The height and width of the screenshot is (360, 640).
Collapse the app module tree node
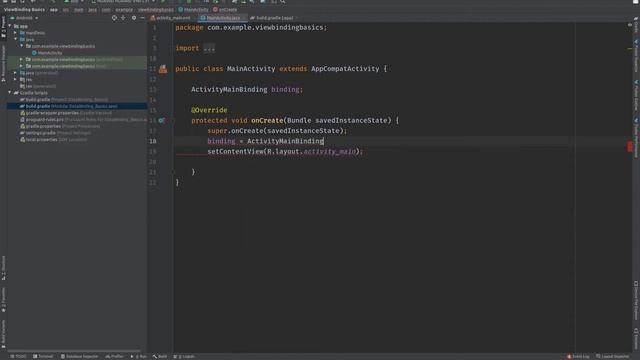click(10, 26)
